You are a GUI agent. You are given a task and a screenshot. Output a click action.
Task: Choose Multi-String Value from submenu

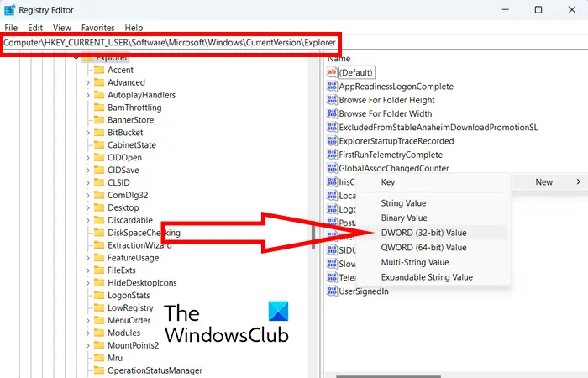coord(433,262)
